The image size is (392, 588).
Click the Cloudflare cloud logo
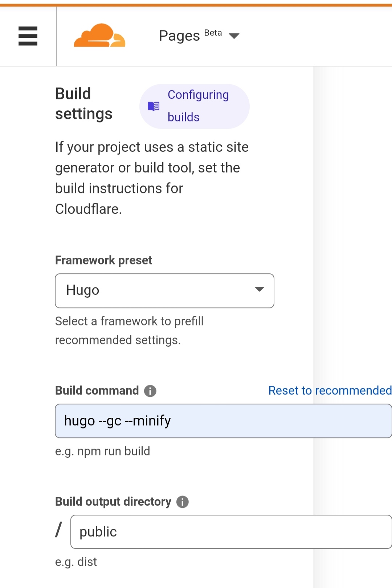point(99,36)
